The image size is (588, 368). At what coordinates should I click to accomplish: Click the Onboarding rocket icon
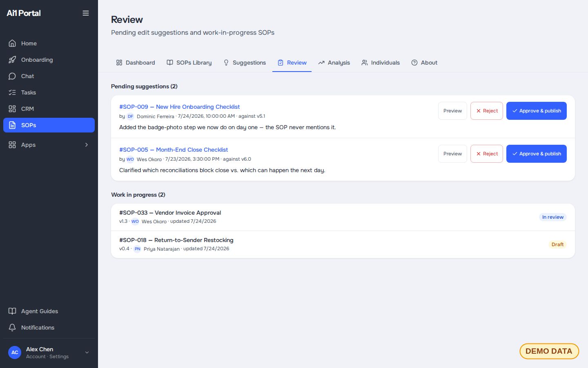click(12, 60)
